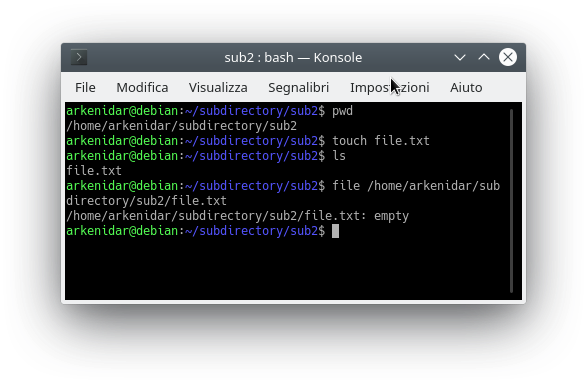The width and height of the screenshot is (587, 383).
Task: Click the 'ls' command text
Action: click(x=339, y=156)
